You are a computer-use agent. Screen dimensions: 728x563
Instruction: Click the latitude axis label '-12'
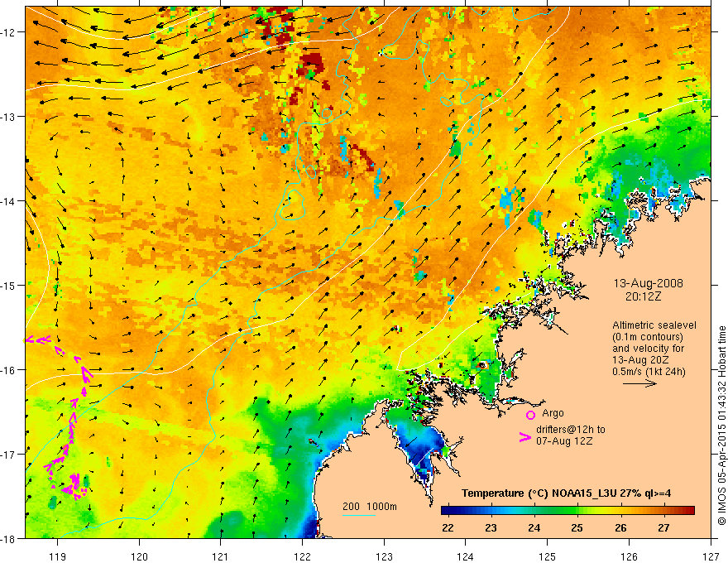point(9,32)
